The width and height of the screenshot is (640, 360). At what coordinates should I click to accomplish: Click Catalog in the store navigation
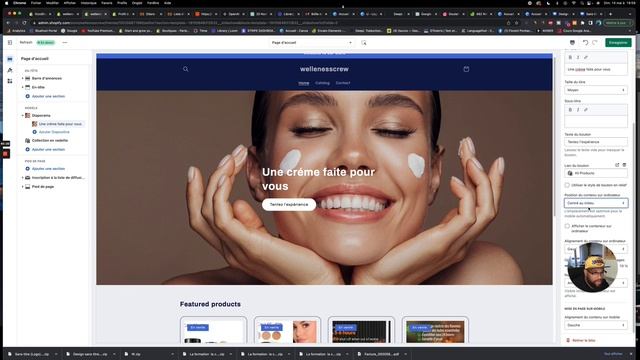click(x=322, y=83)
